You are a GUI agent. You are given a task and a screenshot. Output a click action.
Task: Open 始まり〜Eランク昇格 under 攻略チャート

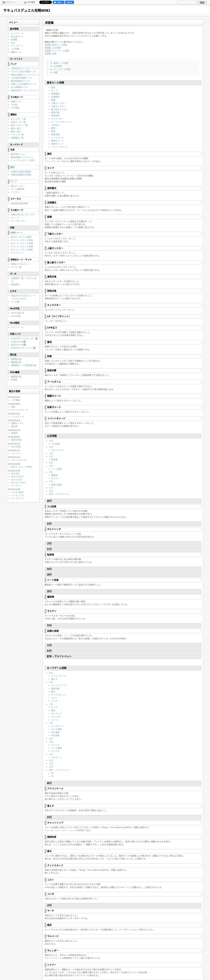(21, 237)
